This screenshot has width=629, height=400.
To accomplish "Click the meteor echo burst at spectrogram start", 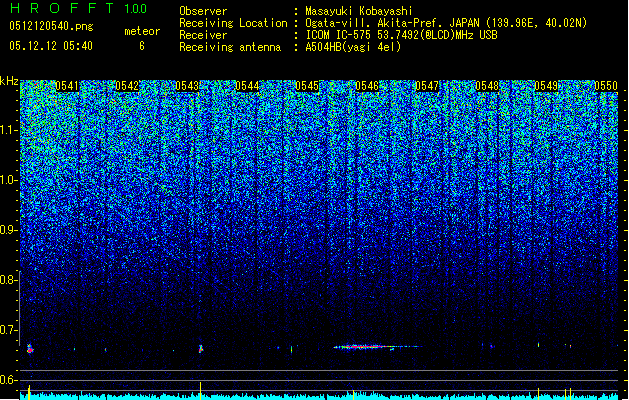I will point(30,349).
